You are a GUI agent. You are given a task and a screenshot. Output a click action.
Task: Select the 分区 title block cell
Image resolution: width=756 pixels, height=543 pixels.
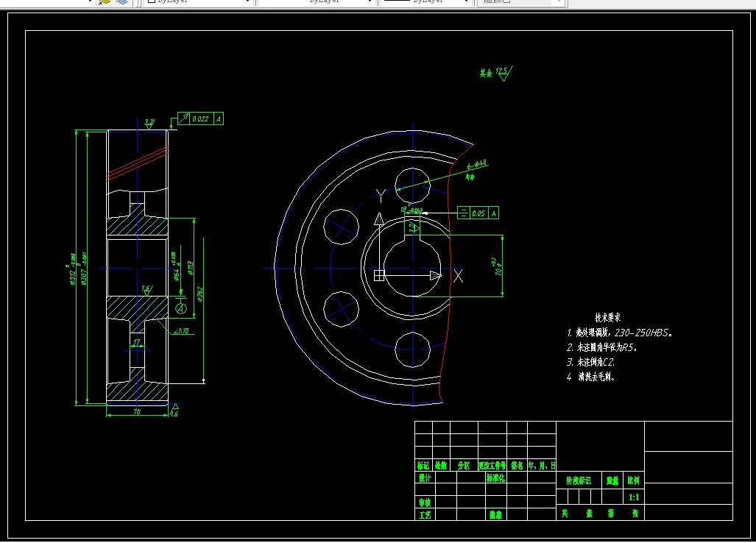coord(464,466)
